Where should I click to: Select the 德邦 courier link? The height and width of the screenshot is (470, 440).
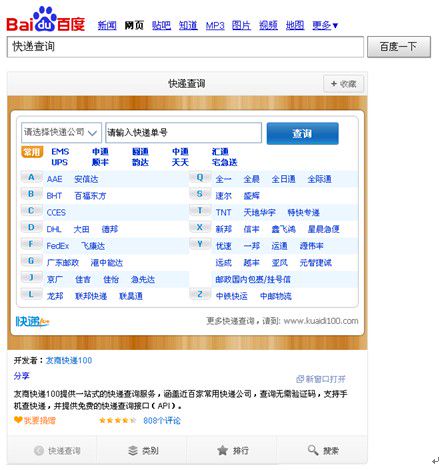pyautogui.click(x=110, y=229)
